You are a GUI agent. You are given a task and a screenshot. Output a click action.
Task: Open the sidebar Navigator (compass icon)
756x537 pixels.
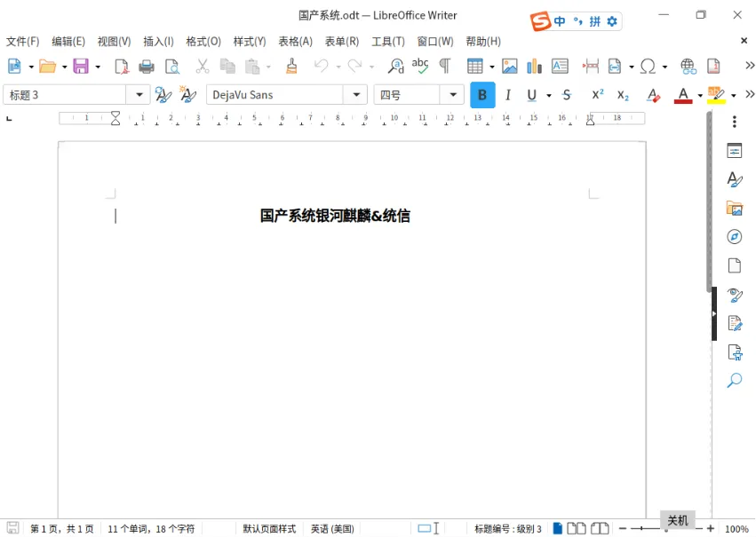point(735,236)
